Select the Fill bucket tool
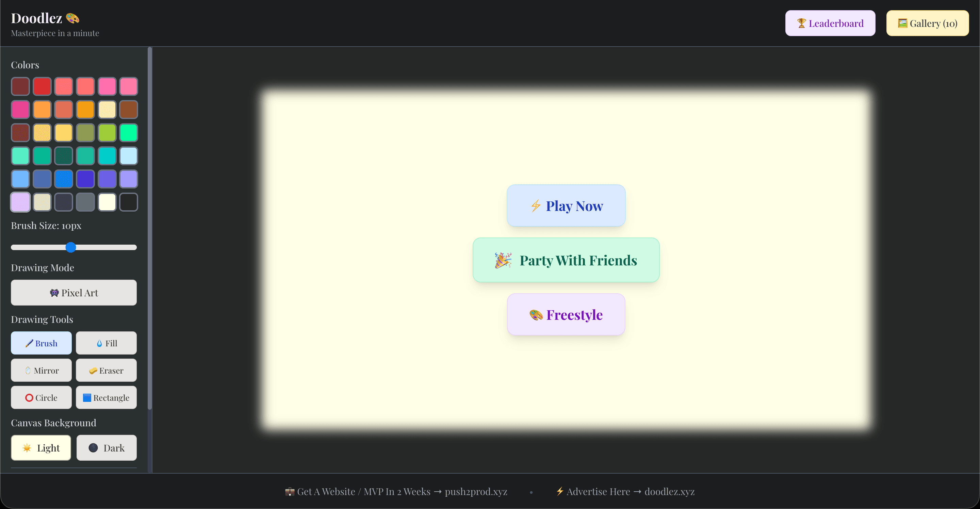Viewport: 980px width, 509px height. point(106,343)
